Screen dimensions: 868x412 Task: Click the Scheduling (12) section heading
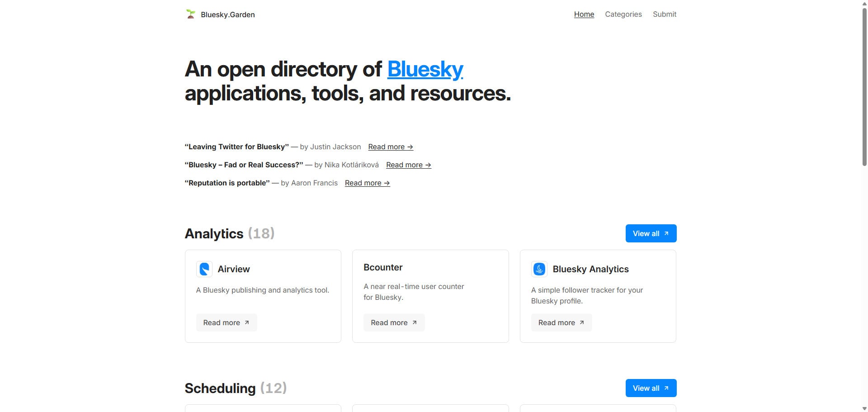[x=236, y=388]
